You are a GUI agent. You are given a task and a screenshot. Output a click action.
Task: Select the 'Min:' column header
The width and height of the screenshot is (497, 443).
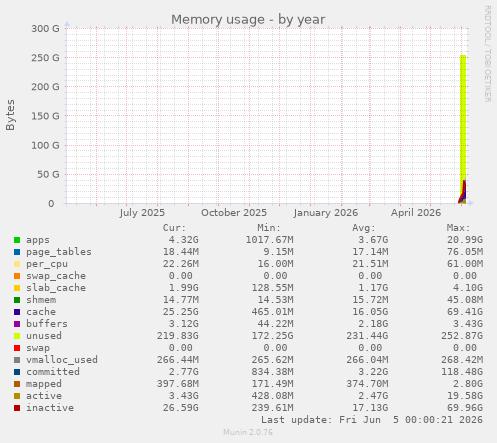click(x=269, y=228)
